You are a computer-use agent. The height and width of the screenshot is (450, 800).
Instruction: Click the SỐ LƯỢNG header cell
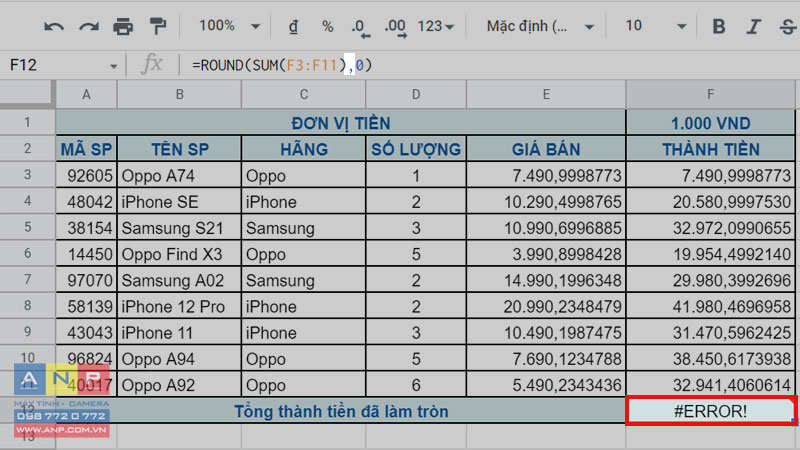point(416,149)
